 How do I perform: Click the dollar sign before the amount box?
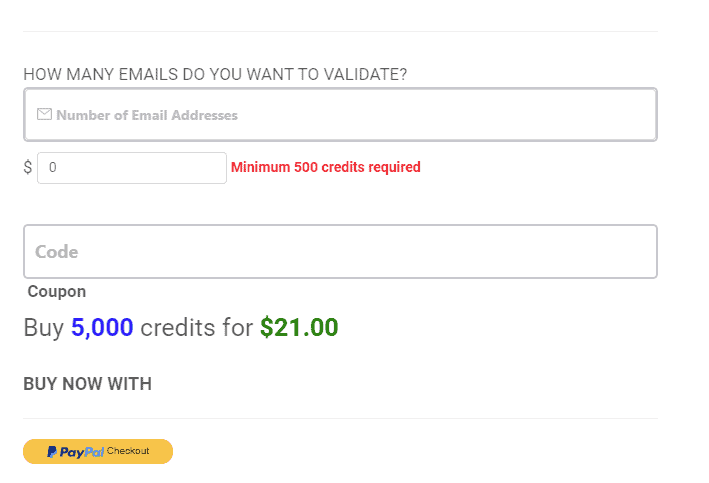pyautogui.click(x=28, y=167)
